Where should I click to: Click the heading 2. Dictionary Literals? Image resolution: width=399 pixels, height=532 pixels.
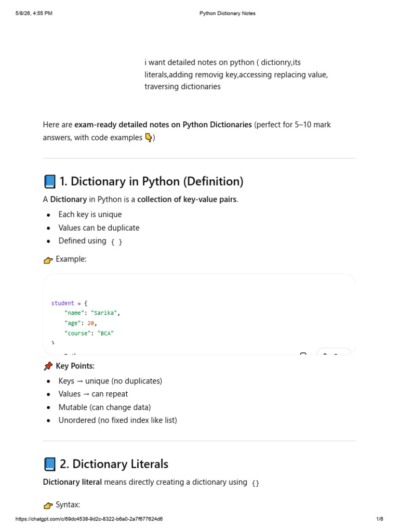pos(114,464)
